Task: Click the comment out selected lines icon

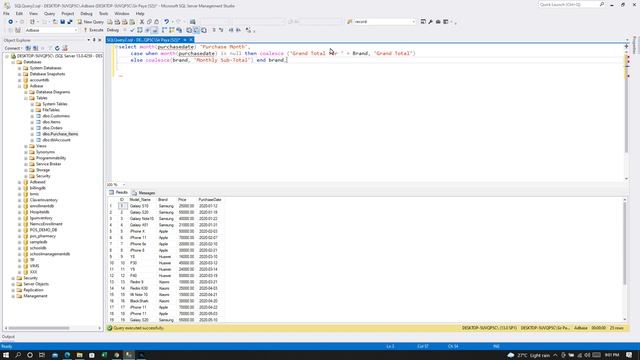Action: [x=214, y=30]
